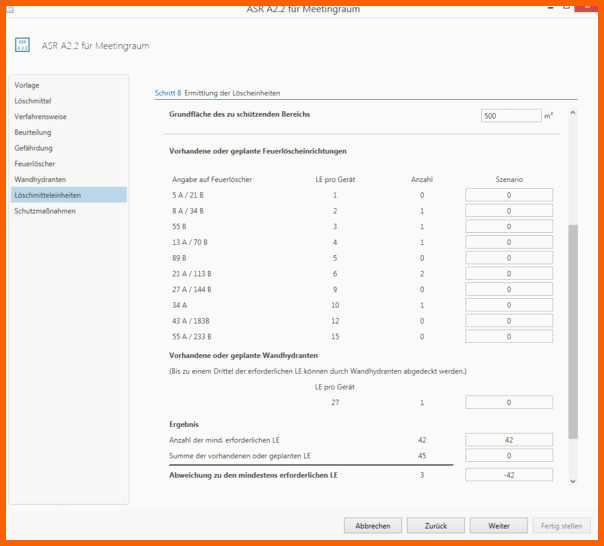604x546 pixels.
Task: Click the Abbrechen button
Action: click(x=373, y=525)
